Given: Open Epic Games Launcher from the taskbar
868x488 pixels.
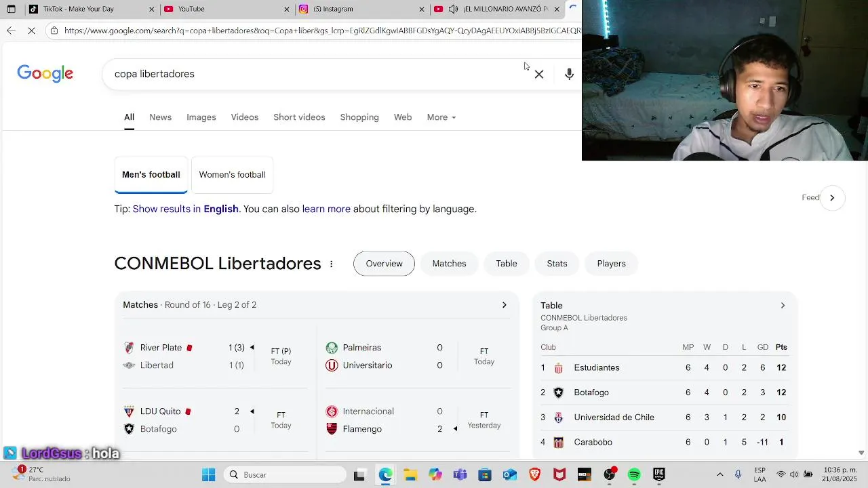Looking at the screenshot, I should tap(659, 474).
